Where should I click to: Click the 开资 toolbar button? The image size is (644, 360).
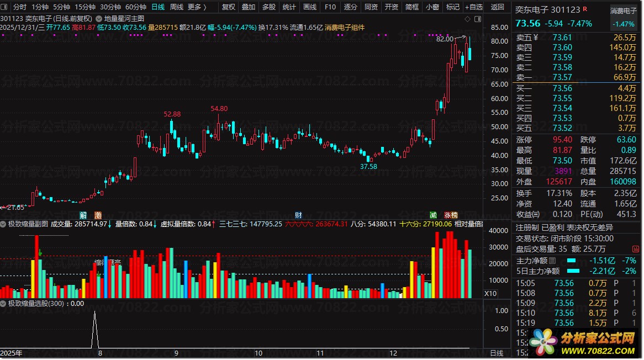pos(392,7)
